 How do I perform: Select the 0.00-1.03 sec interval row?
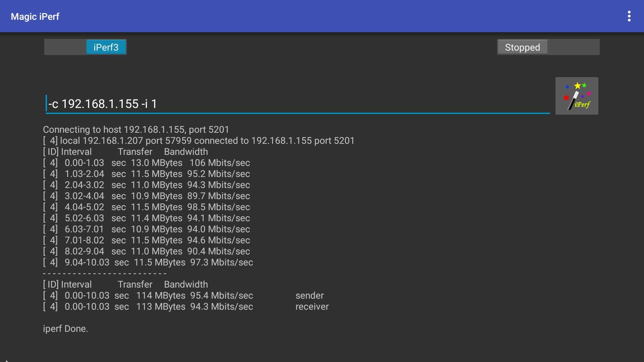(x=147, y=163)
